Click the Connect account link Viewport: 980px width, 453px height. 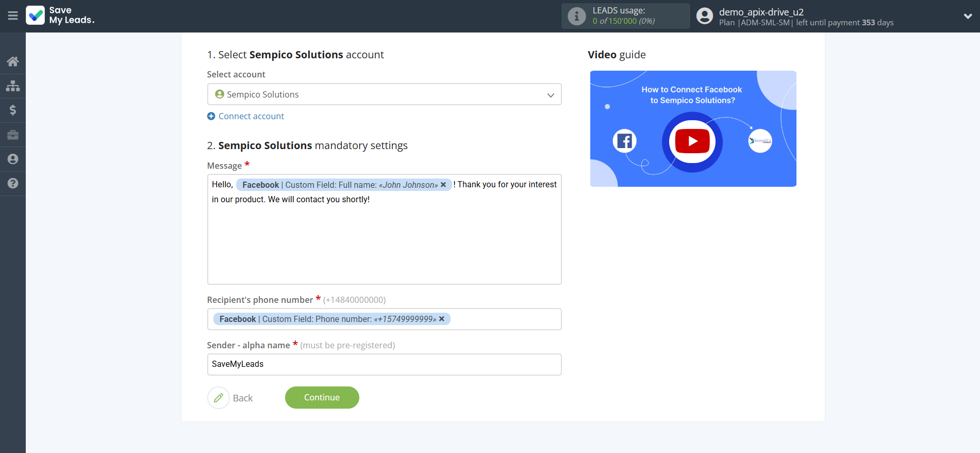(x=251, y=116)
